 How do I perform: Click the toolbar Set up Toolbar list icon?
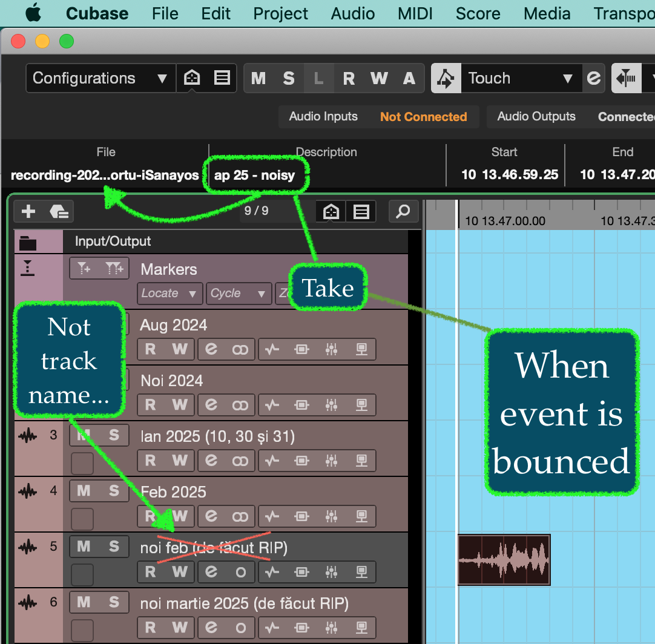pos(222,77)
